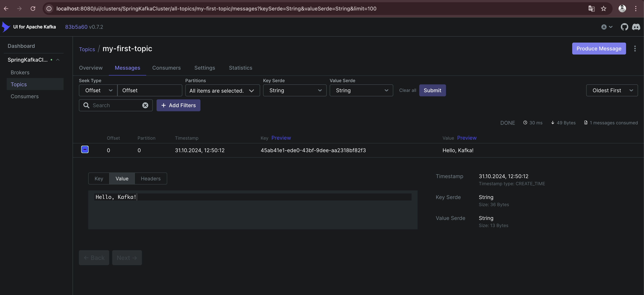Open the 83b5a60 commit link
Screen dimensions: 644x295
click(76, 27)
